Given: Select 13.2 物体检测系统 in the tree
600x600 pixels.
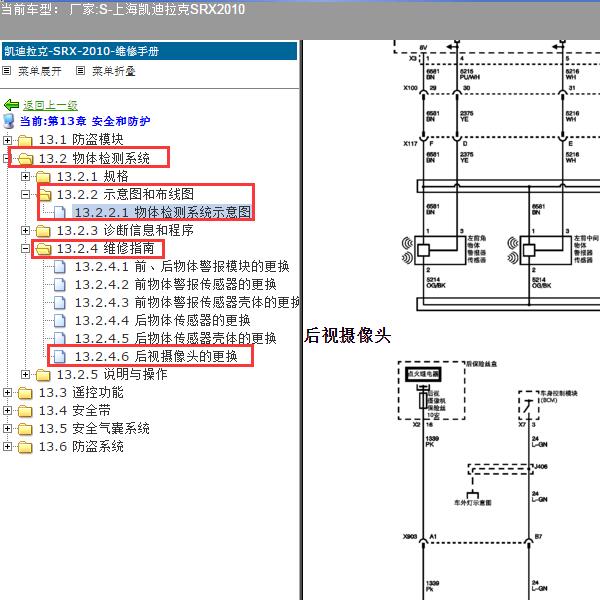Looking at the screenshot, I should (94, 158).
